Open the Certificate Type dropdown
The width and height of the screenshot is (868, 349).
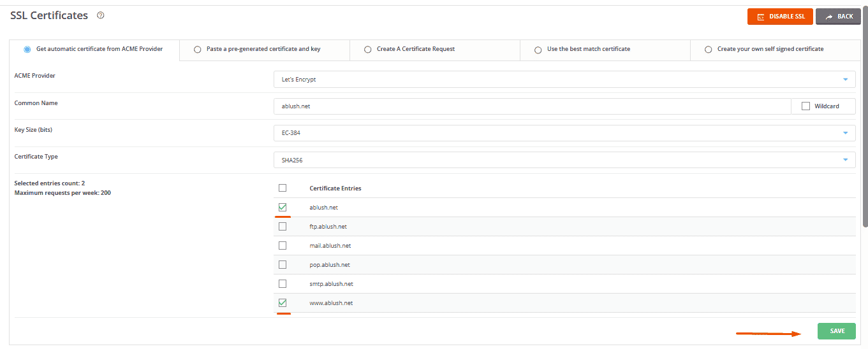564,160
